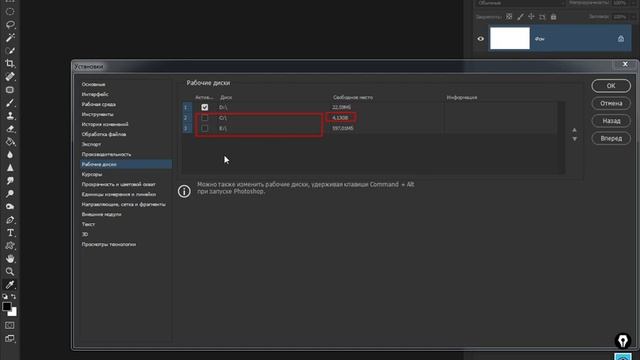This screenshot has height=360, width=640.
Task: Select the Hand tool
Action: [10, 259]
